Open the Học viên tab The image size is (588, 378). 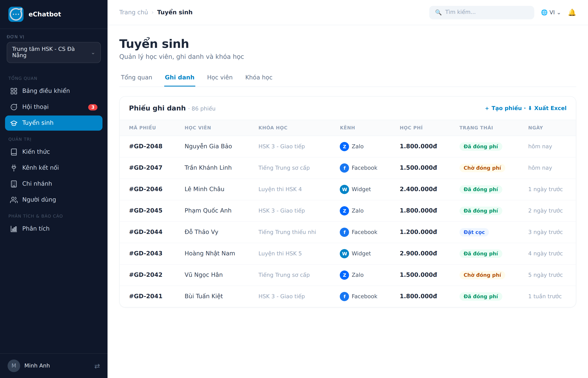pyautogui.click(x=220, y=77)
